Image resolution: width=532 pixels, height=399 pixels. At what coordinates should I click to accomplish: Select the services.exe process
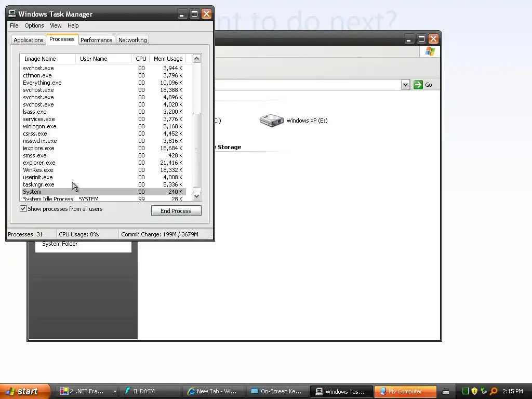pyautogui.click(x=104, y=119)
